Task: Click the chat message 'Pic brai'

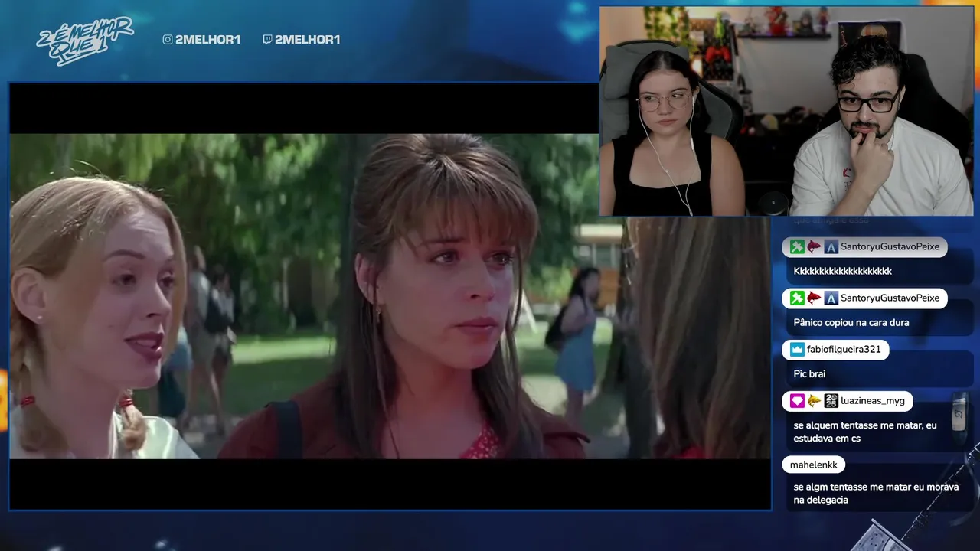Action: tap(809, 373)
